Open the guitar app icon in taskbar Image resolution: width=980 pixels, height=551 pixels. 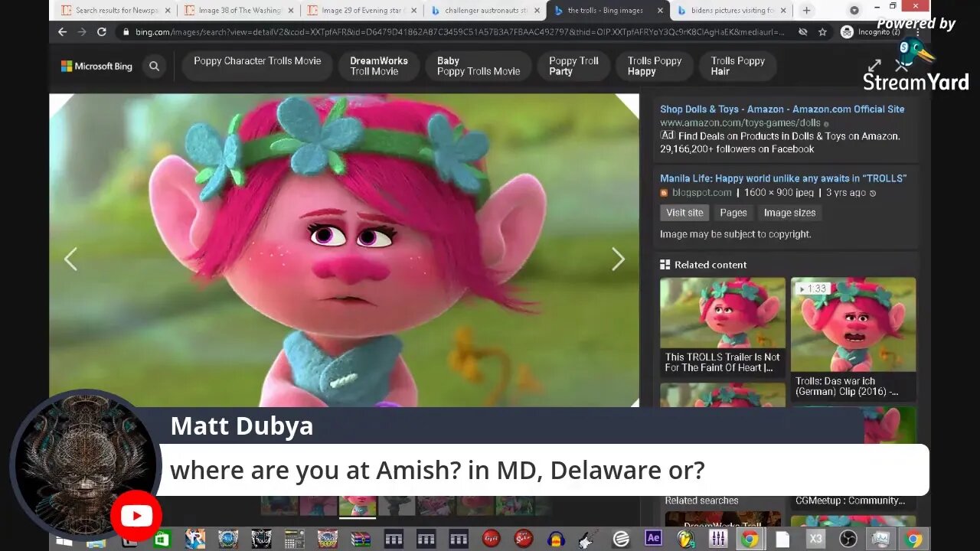point(588,540)
